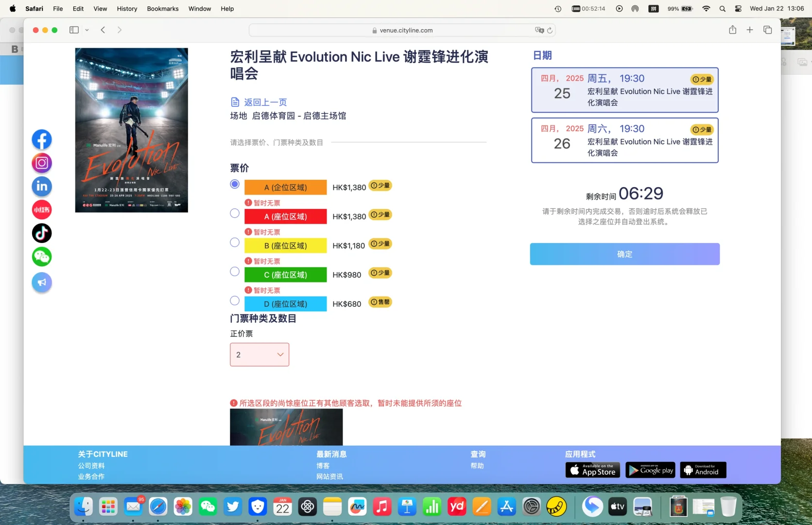Screen dimensions: 812x525
Task: Open the View menu
Action: tap(100, 9)
